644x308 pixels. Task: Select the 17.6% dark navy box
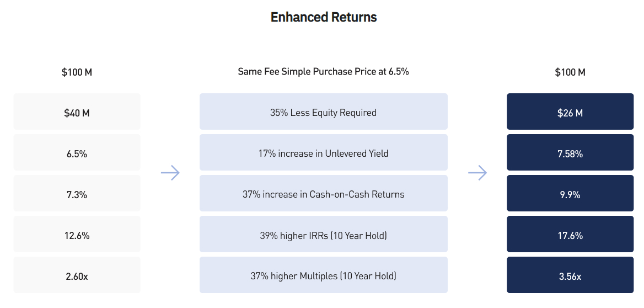[570, 234]
